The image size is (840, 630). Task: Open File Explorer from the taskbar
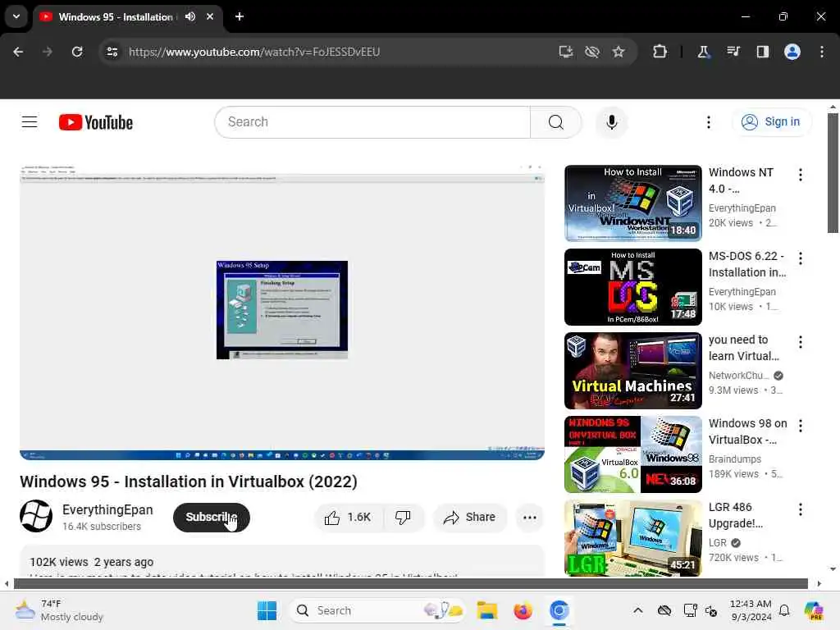tap(487, 610)
